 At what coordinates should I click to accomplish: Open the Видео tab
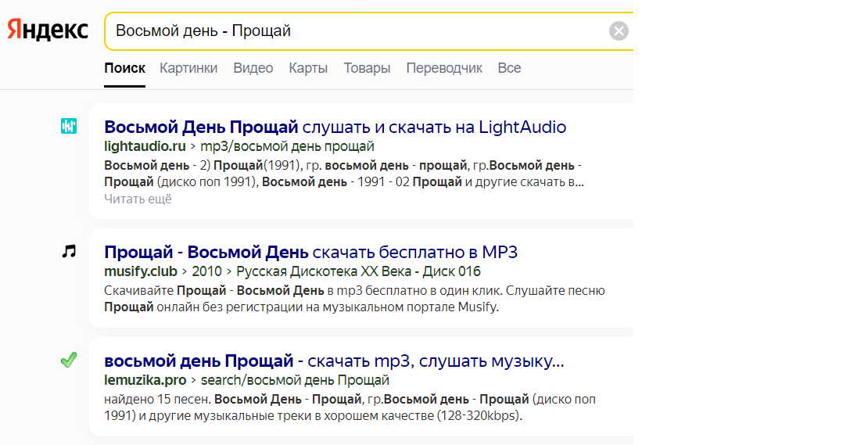click(x=253, y=68)
